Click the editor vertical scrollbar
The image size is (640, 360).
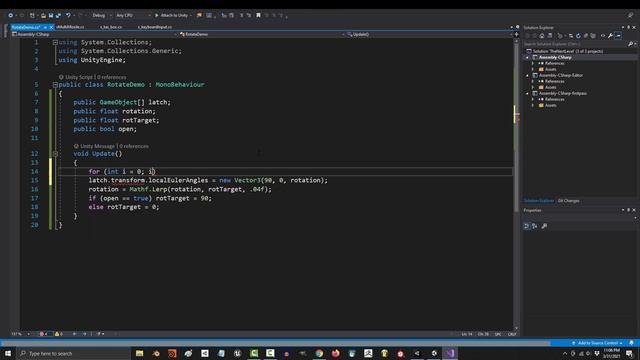516,184
